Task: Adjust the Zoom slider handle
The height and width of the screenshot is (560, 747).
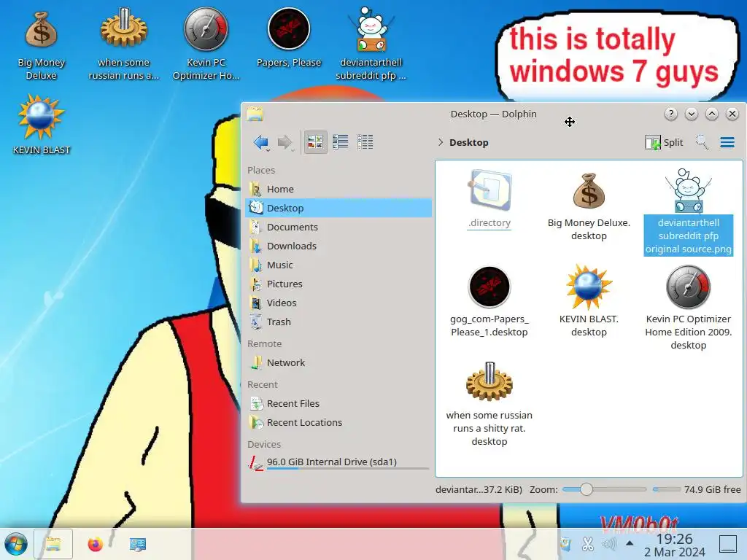Action: pyautogui.click(x=587, y=489)
